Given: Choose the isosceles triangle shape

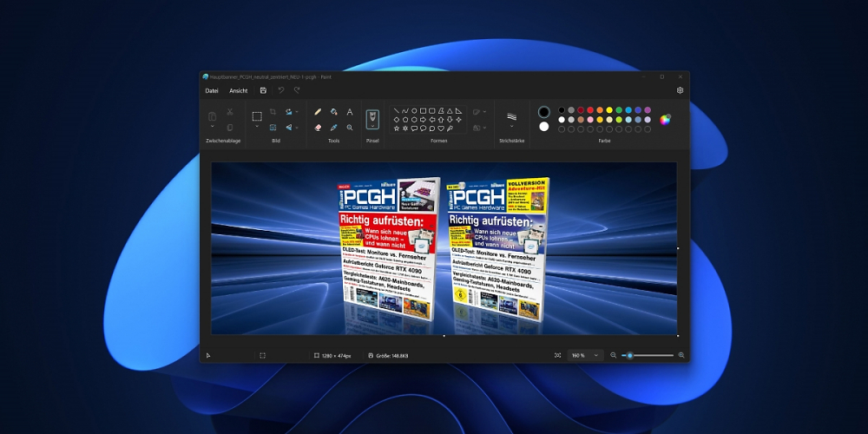Looking at the screenshot, I should pyautogui.click(x=450, y=111).
